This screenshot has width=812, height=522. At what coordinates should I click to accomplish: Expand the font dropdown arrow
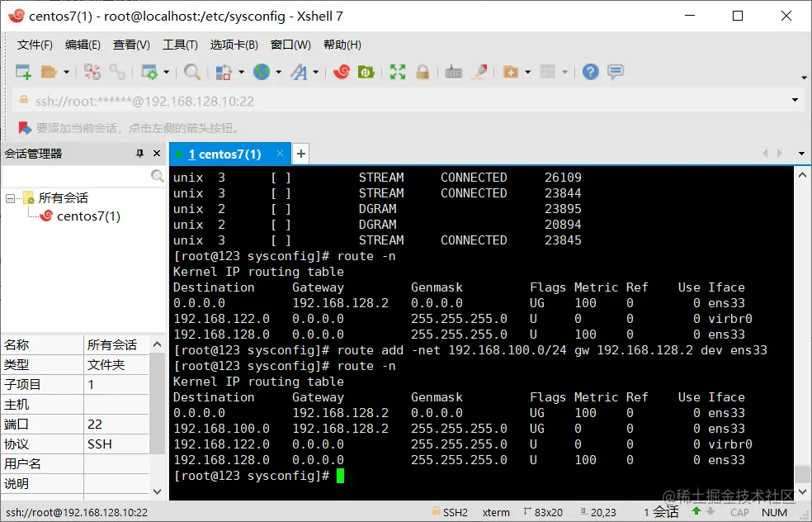click(x=315, y=72)
